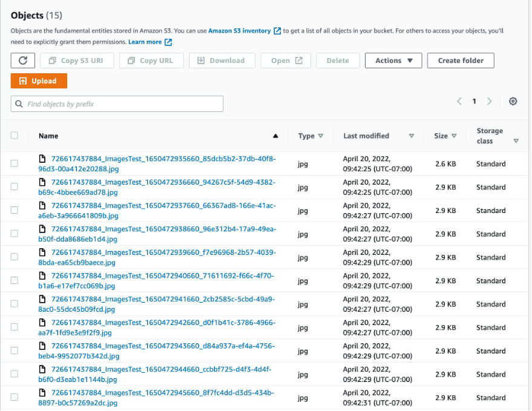Open the Size column dropdown
This screenshot has width=532, height=411.
click(455, 136)
